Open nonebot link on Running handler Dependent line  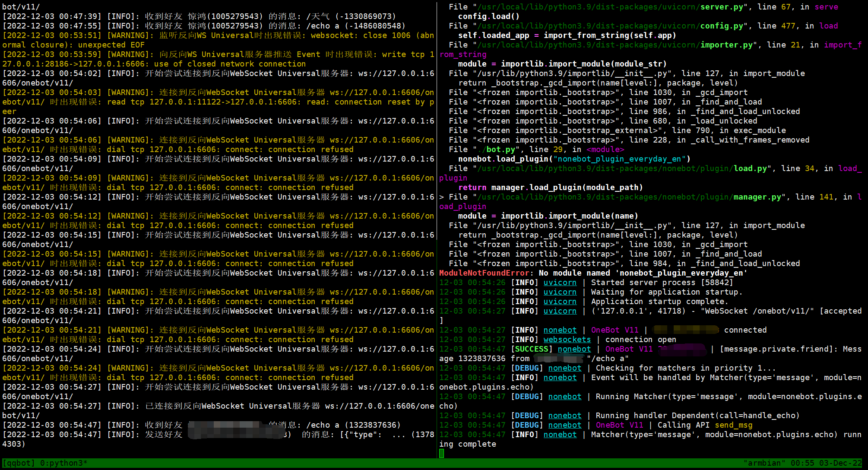click(565, 416)
